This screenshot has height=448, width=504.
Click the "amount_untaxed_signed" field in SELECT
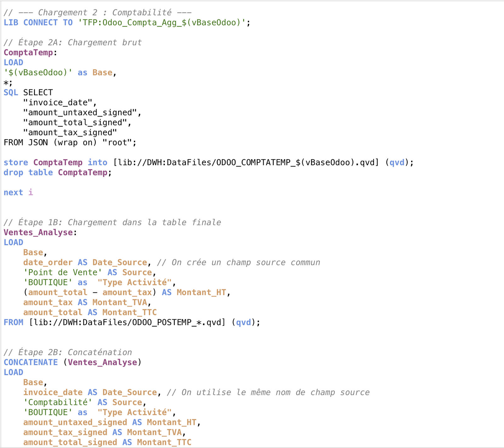pos(82,113)
